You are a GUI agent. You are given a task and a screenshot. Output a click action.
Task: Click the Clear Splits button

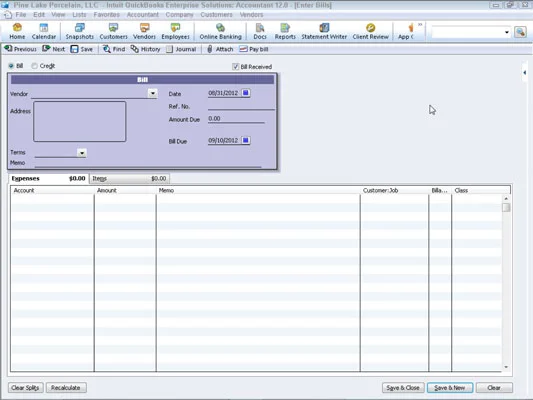coord(25,388)
